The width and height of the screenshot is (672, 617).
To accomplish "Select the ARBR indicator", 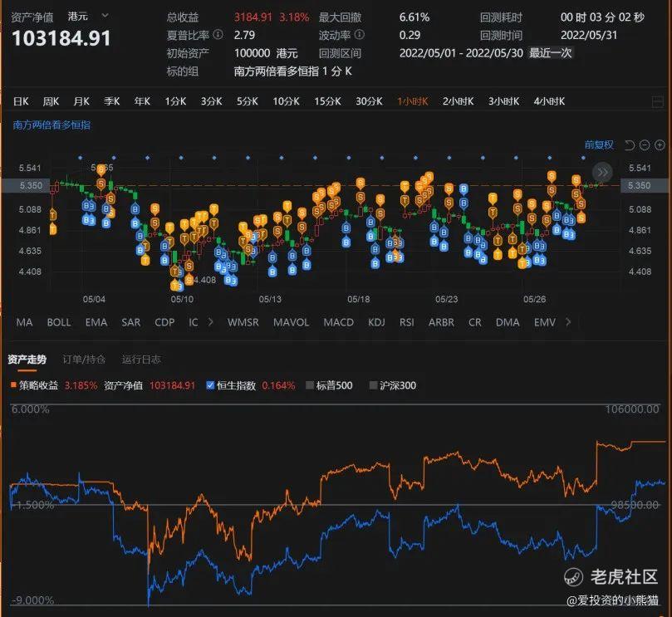I will coord(441,322).
